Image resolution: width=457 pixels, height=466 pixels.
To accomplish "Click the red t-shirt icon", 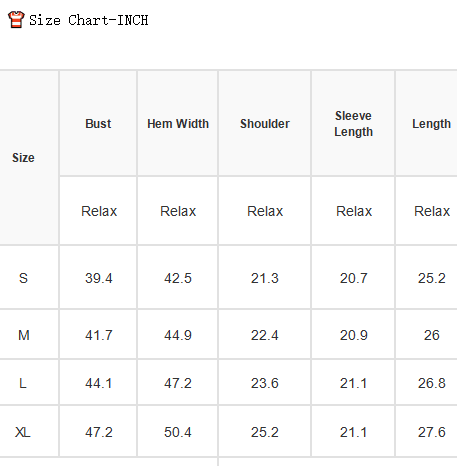I will click(16, 19).
